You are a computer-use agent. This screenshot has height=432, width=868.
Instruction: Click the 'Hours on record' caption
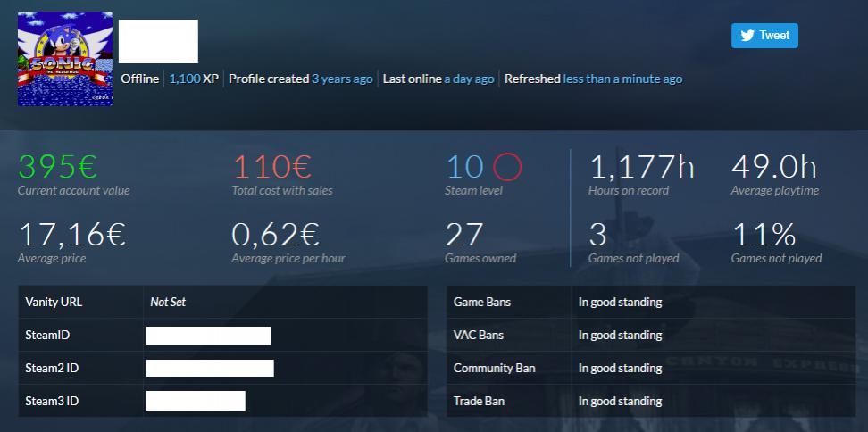point(629,191)
